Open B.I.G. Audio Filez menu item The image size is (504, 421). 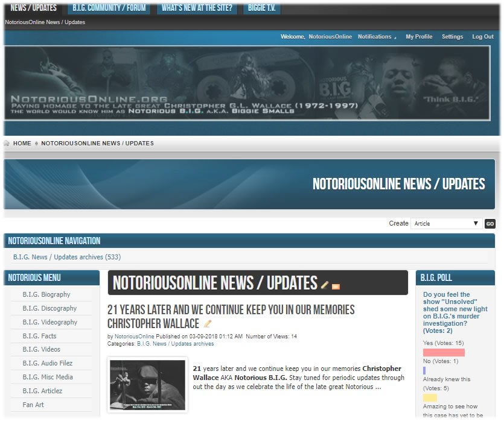(47, 363)
